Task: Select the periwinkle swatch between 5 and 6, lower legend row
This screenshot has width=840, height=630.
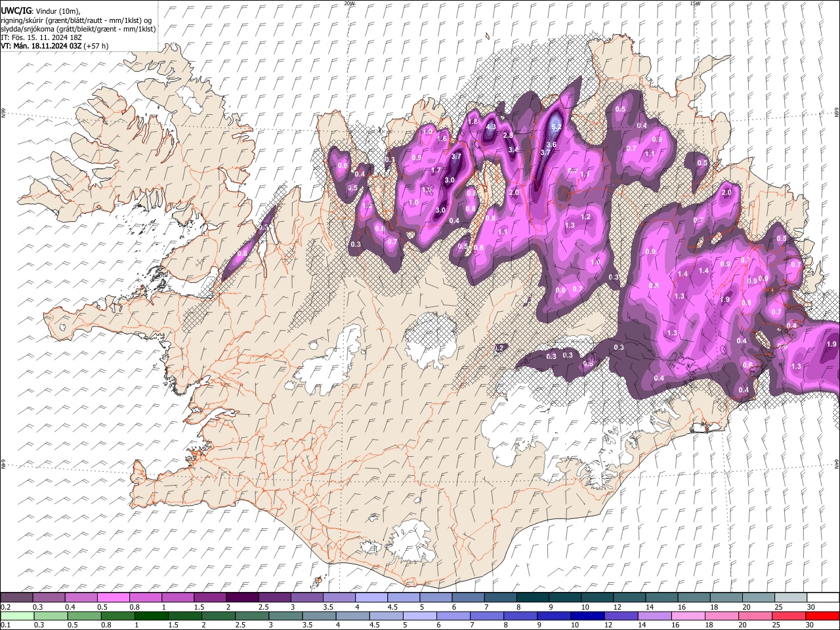Action: (x=420, y=616)
